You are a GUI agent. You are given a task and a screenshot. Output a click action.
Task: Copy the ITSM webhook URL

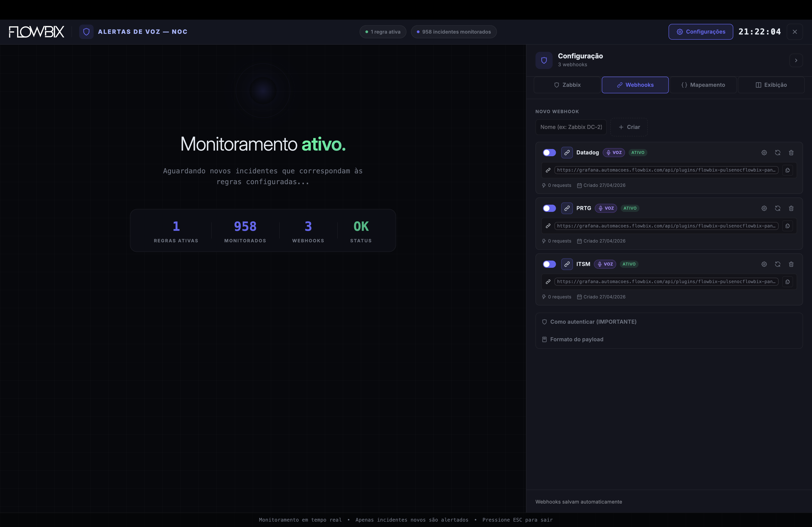tap(787, 282)
